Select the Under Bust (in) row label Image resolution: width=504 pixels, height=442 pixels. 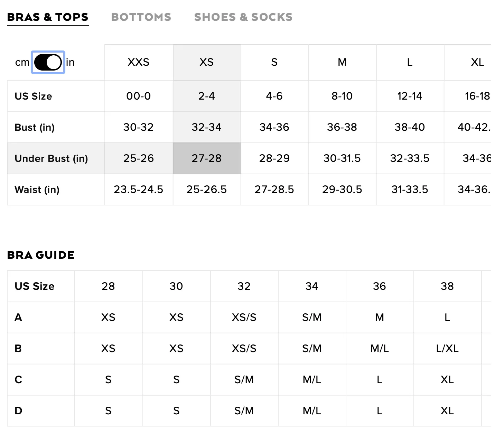coord(52,158)
